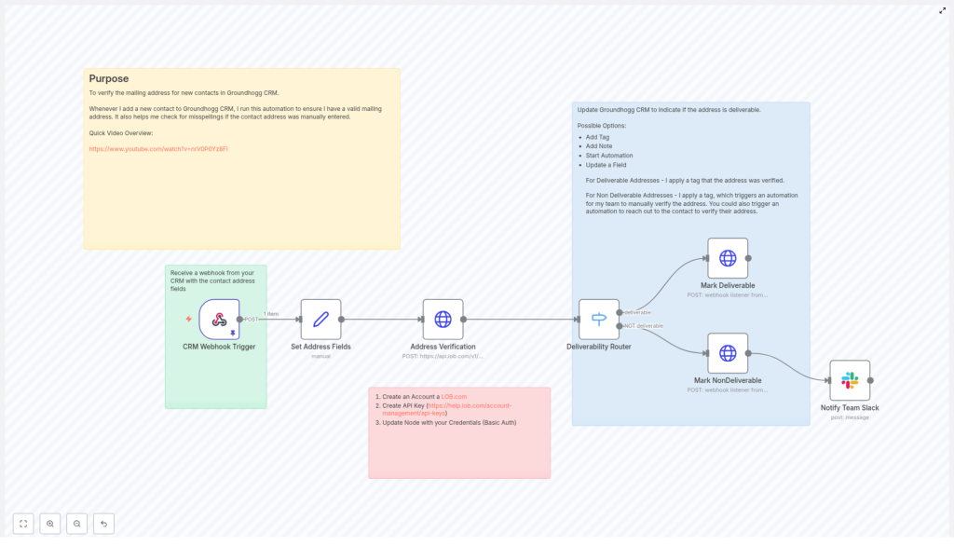Zoom out of the workflow canvas
The image size is (954, 560).
(x=77, y=524)
